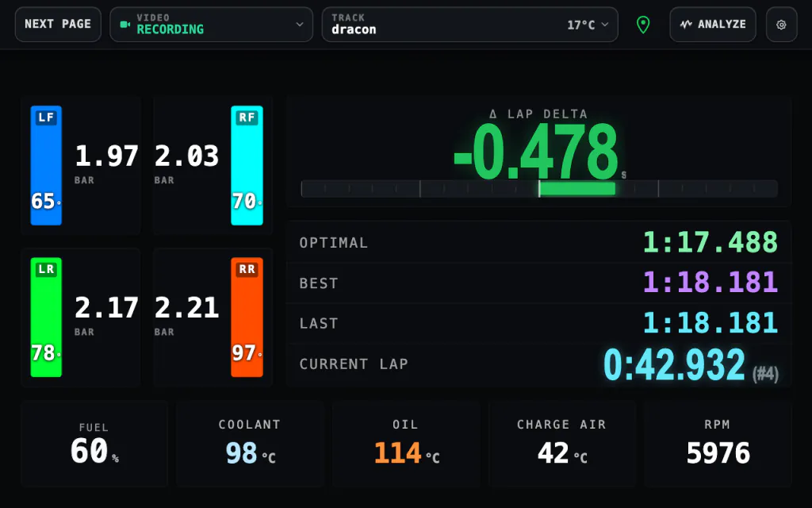
Task: Click the LR tire temperature 78
Action: click(x=45, y=353)
